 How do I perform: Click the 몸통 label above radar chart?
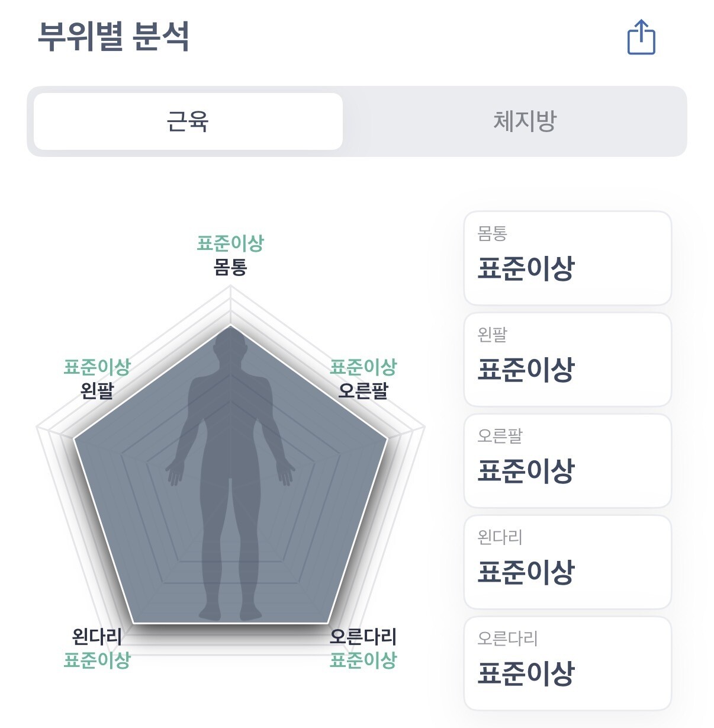[x=230, y=267]
